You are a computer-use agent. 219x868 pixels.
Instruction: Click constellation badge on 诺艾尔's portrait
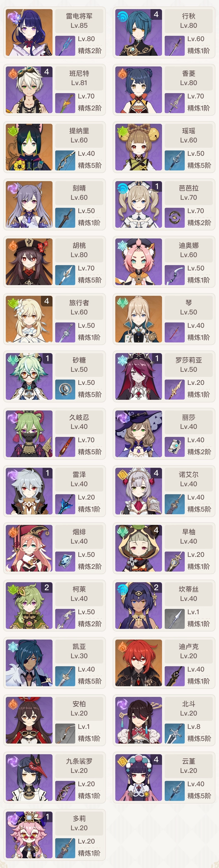[x=156, y=473]
